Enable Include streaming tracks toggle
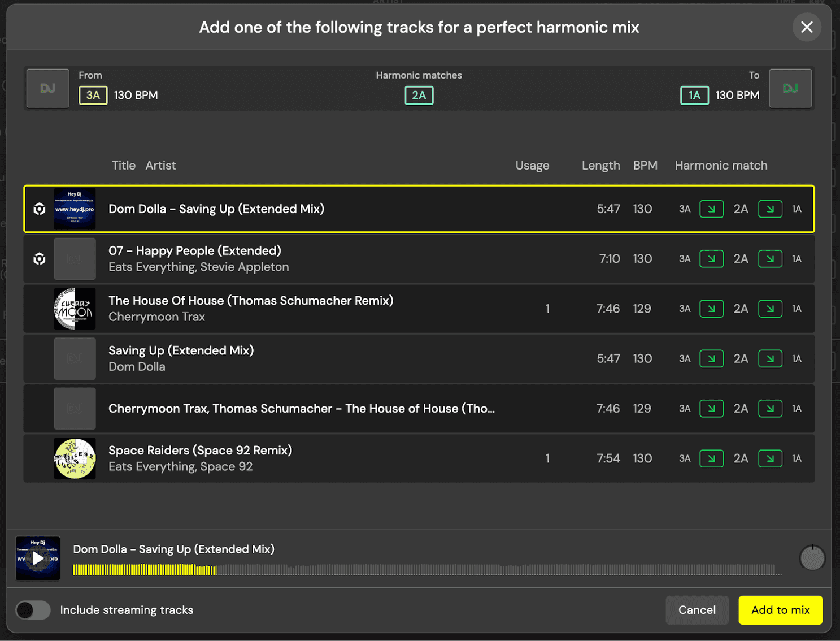The height and width of the screenshot is (641, 840). [x=33, y=610]
